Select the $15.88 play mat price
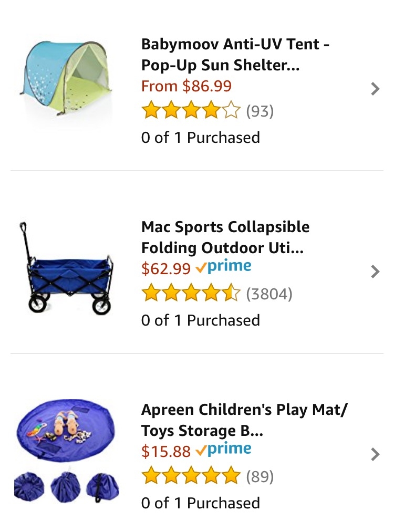This screenshot has height=532, width=394. (x=166, y=452)
